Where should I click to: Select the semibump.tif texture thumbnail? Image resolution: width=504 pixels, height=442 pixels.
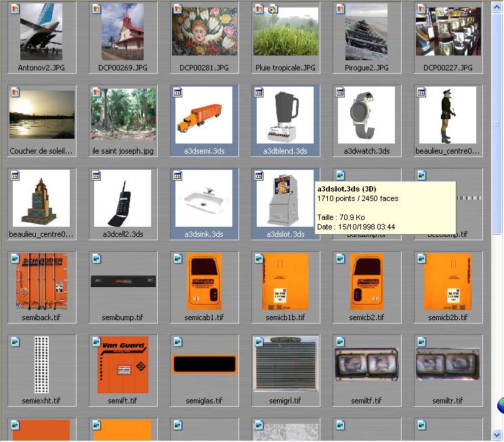[x=123, y=281]
